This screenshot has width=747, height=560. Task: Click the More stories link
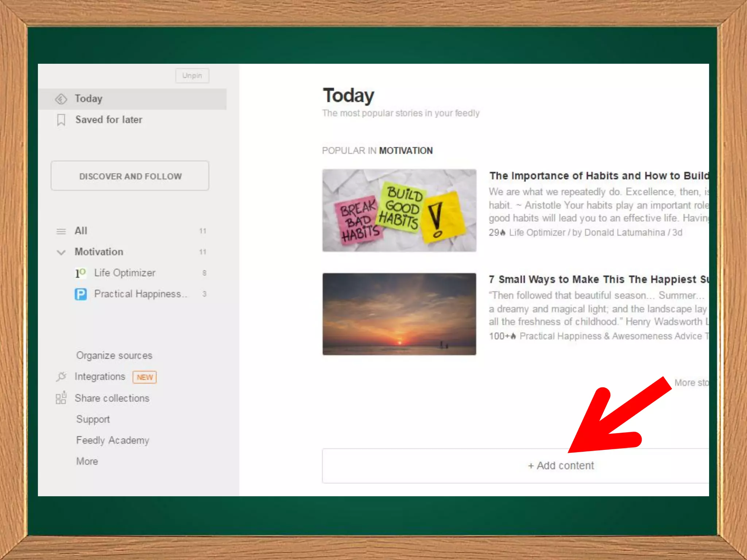691,383
